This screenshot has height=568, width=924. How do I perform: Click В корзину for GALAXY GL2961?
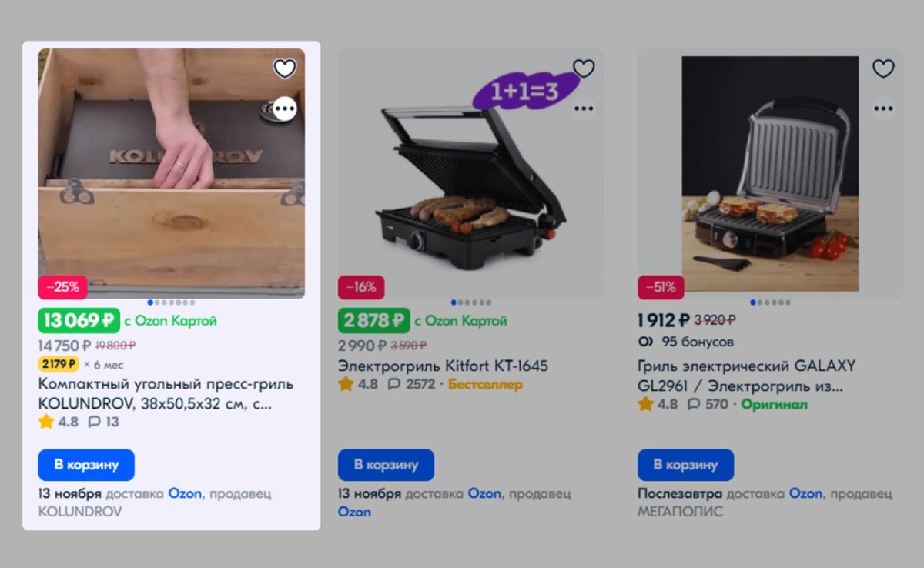click(685, 465)
